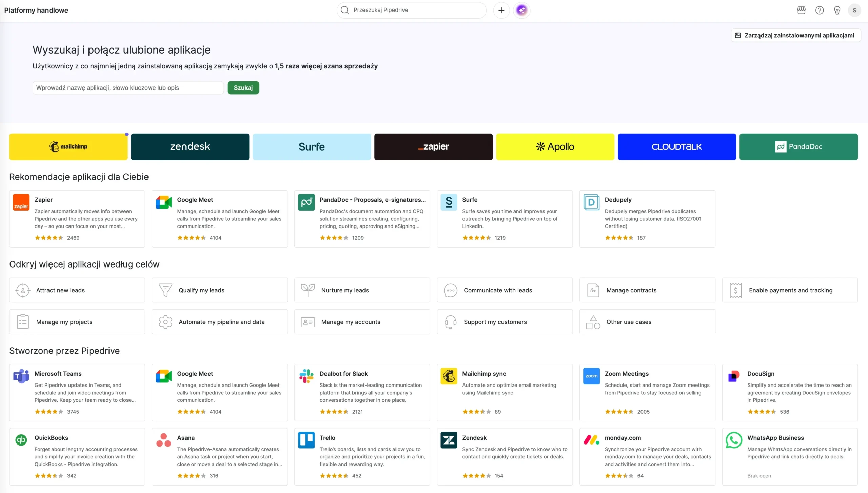Click the Microsoft Teams app icon
This screenshot has width=868, height=493.
tap(21, 376)
